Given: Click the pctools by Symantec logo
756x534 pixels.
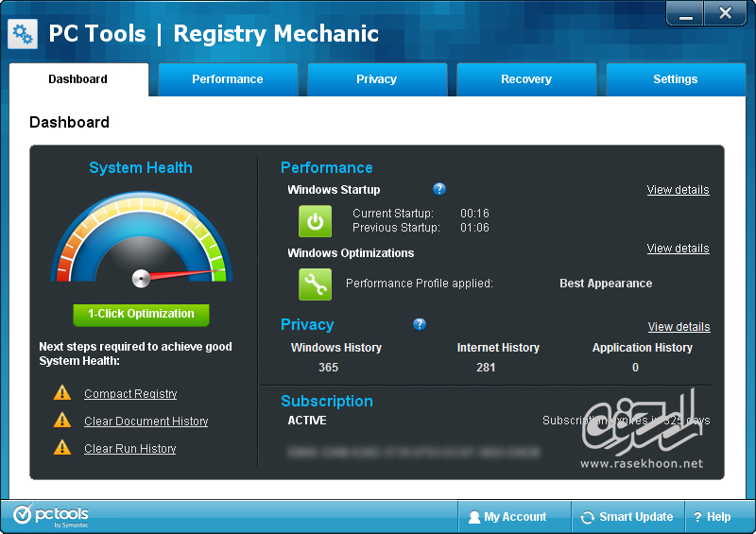Looking at the screenshot, I should coord(51,515).
